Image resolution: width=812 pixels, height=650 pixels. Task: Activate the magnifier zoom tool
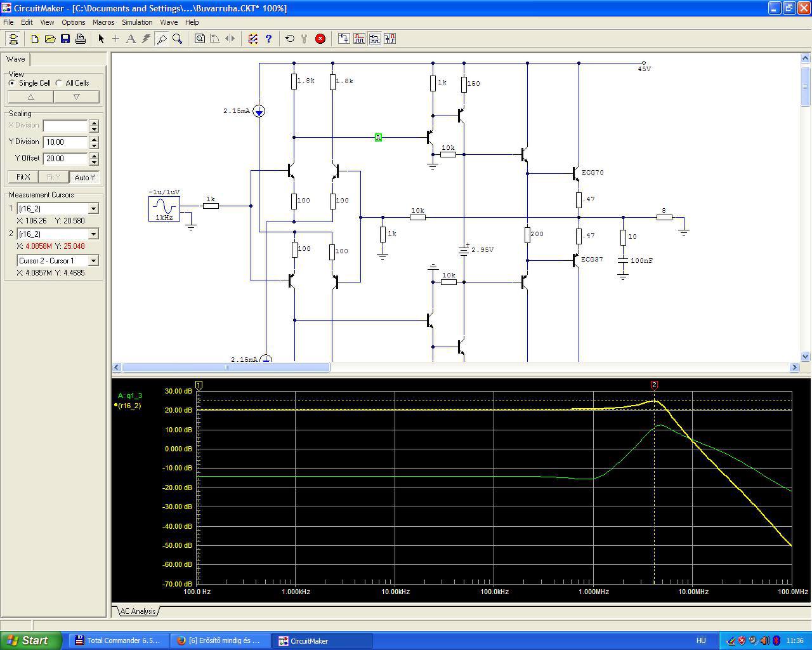coord(178,39)
